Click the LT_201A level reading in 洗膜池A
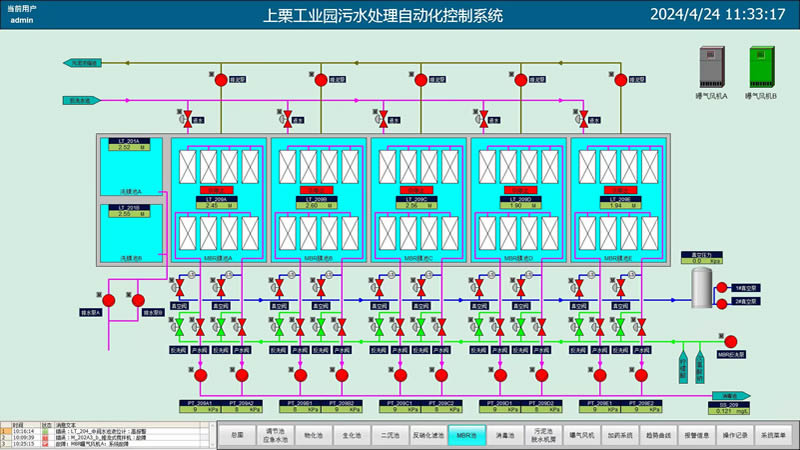 click(x=132, y=148)
